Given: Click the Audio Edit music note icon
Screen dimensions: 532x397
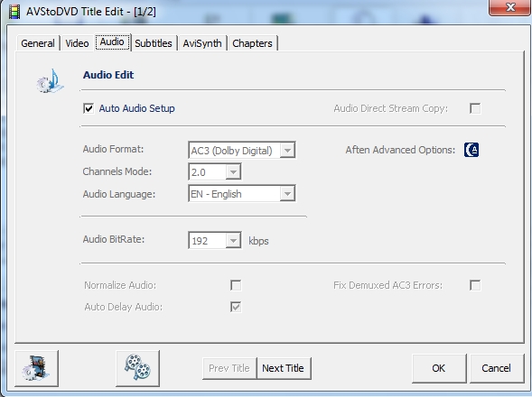Looking at the screenshot, I should 51,81.
